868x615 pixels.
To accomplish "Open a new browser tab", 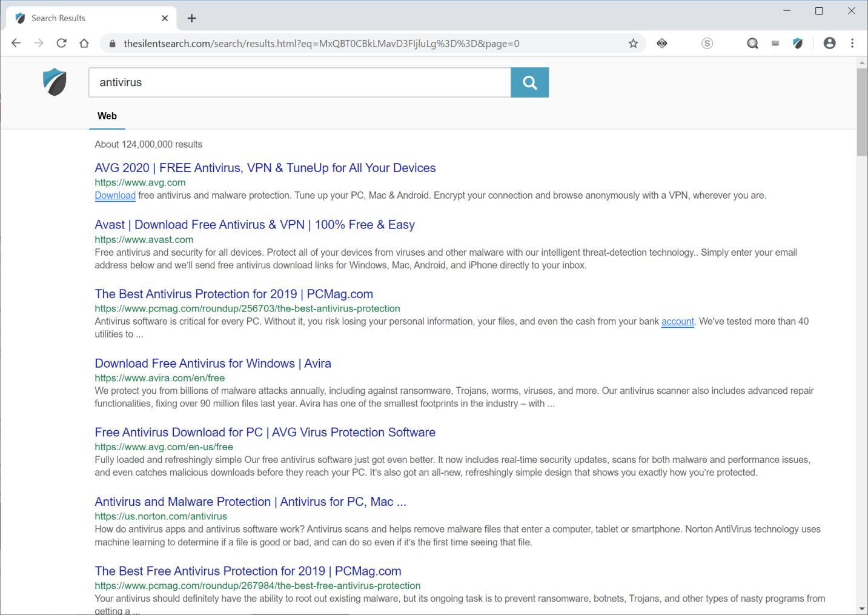I will tap(192, 18).
